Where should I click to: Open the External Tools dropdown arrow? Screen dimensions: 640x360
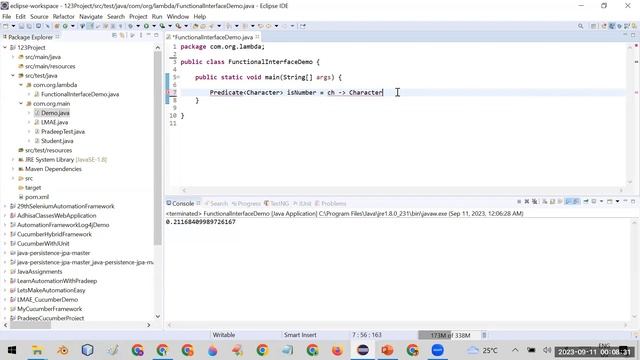tap(186, 26)
